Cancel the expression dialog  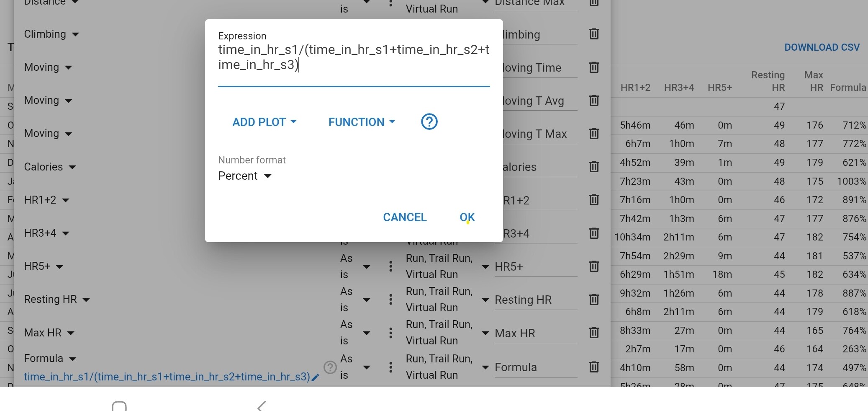405,217
